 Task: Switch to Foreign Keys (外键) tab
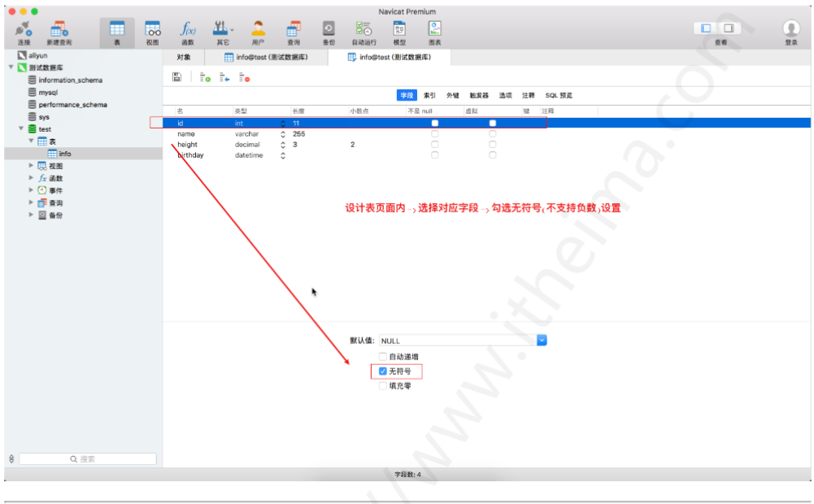tap(453, 95)
